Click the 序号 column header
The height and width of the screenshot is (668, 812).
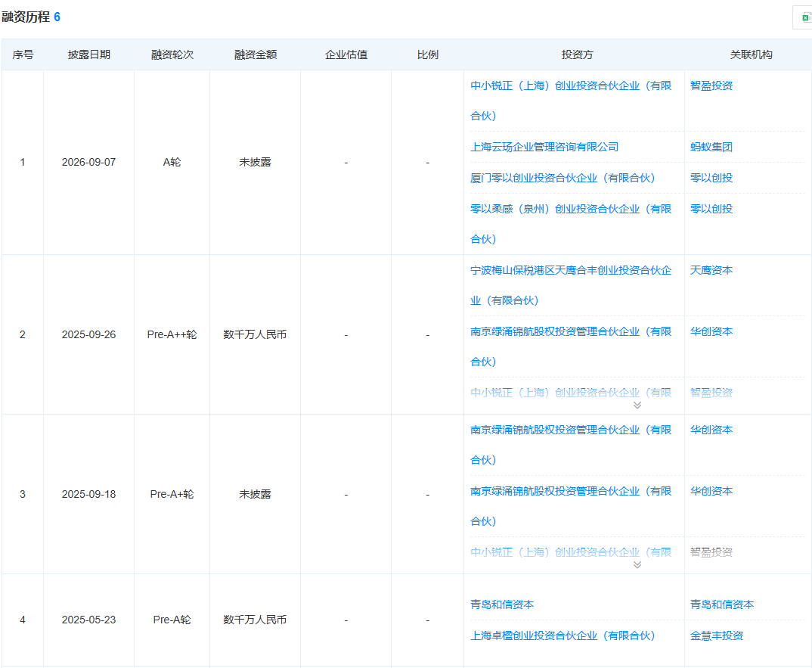click(23, 55)
